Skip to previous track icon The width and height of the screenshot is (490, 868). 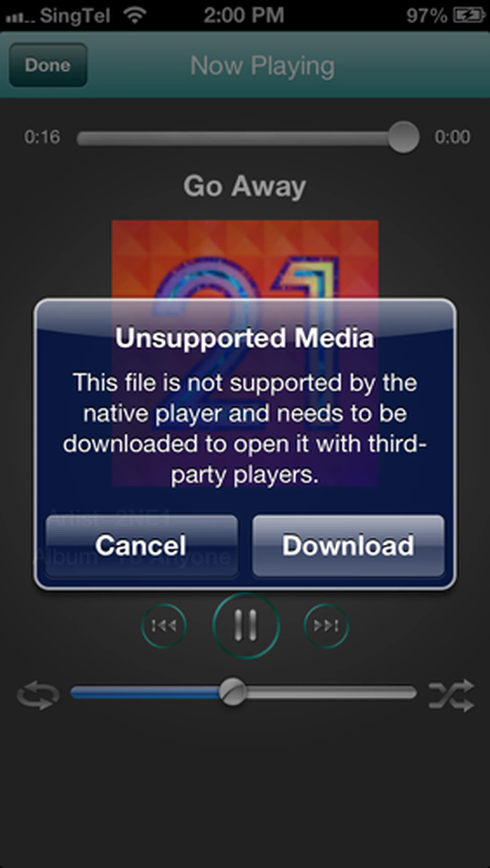(164, 626)
